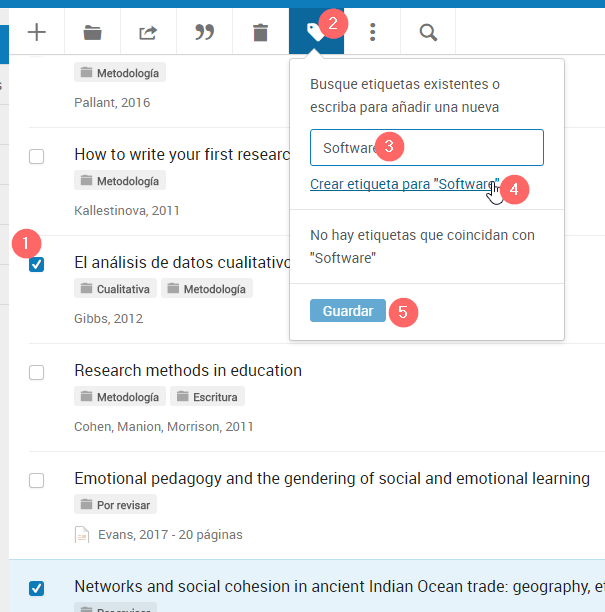Click the Cualitativa tag on Gibbs entry

click(116, 289)
